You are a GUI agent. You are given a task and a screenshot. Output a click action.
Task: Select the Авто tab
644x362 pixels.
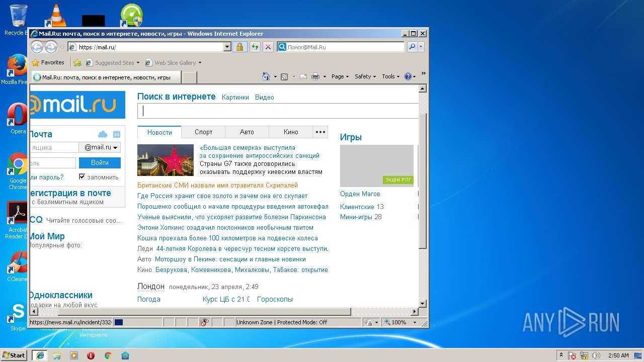pyautogui.click(x=247, y=132)
